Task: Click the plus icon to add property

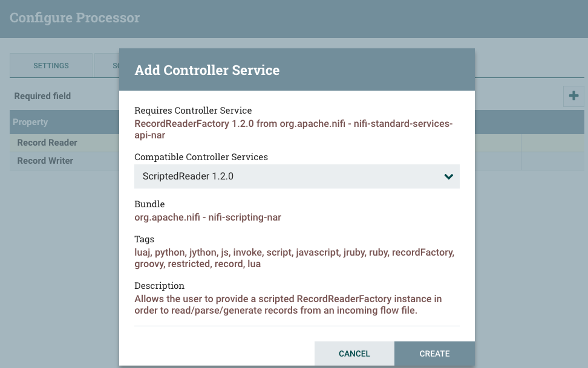Action: tap(573, 95)
